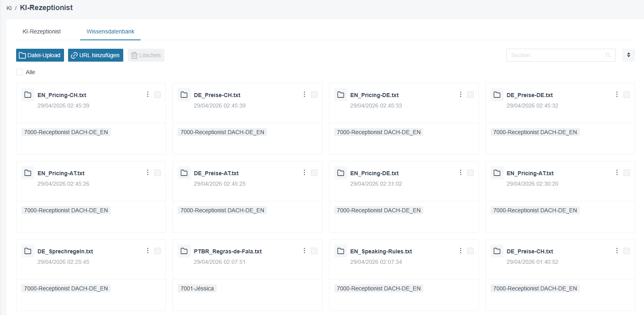
Task: Click file name DE_Preise-AT.txt
Action: 216,173
